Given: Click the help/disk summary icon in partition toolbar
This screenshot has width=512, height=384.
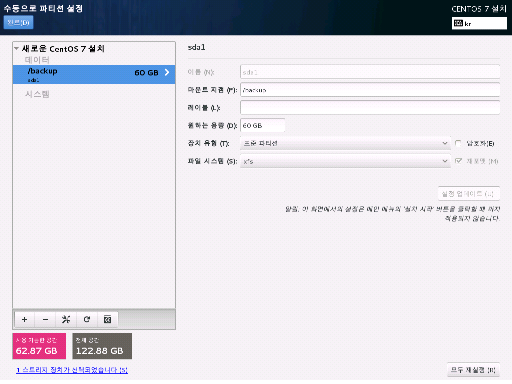Looking at the screenshot, I should click(x=107, y=319).
